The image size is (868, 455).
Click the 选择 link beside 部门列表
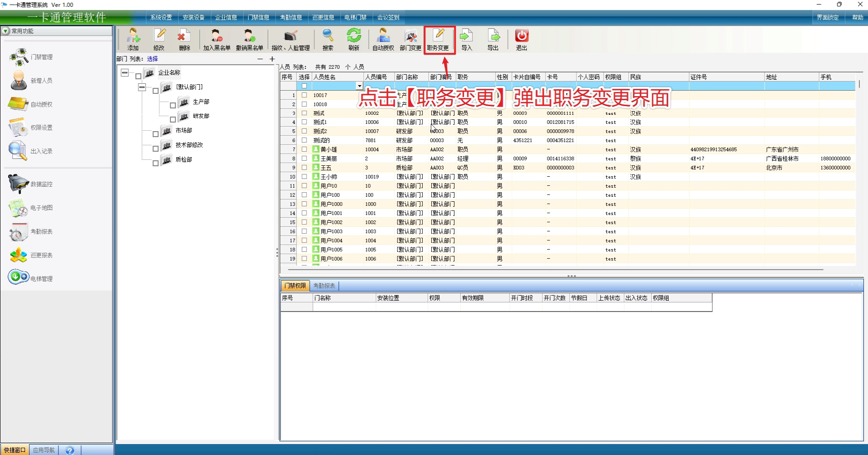[x=153, y=59]
